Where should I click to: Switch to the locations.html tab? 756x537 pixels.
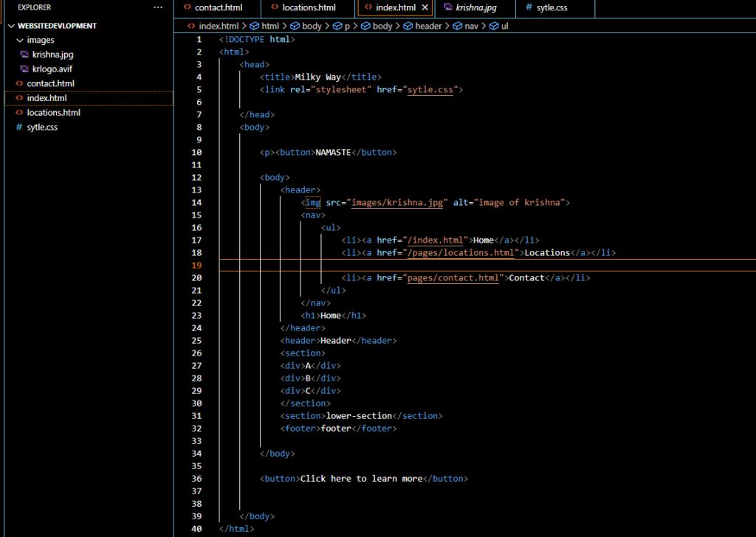pyautogui.click(x=309, y=8)
